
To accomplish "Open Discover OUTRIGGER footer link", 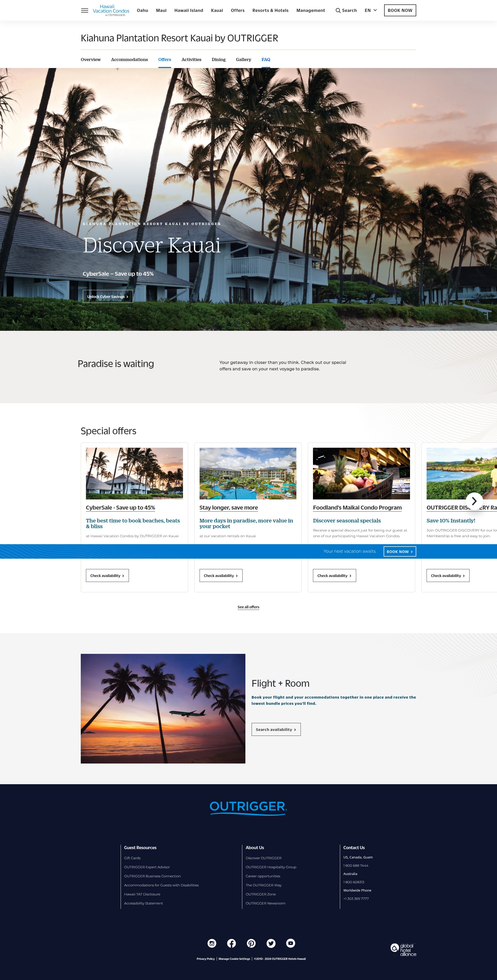I will pos(264,858).
